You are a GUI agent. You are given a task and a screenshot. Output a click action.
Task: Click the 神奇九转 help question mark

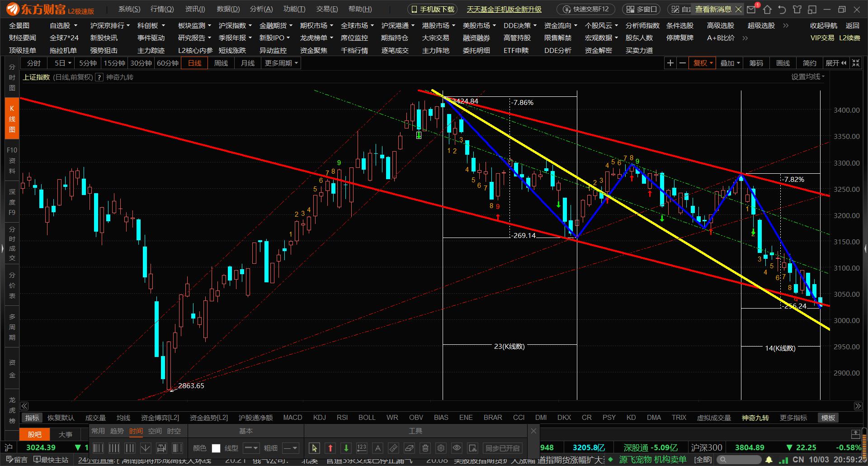pos(99,77)
